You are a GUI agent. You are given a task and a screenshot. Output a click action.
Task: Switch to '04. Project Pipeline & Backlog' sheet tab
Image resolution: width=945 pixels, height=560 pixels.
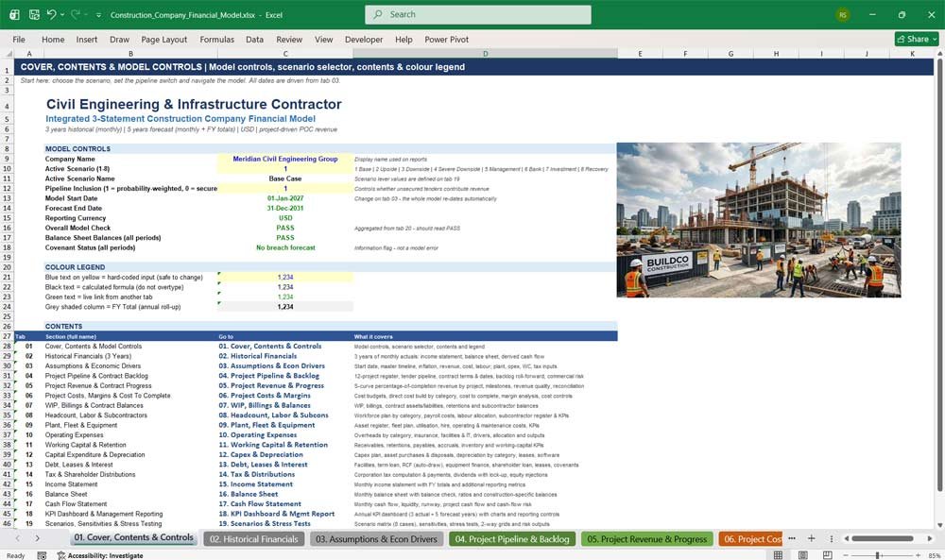[x=512, y=539]
